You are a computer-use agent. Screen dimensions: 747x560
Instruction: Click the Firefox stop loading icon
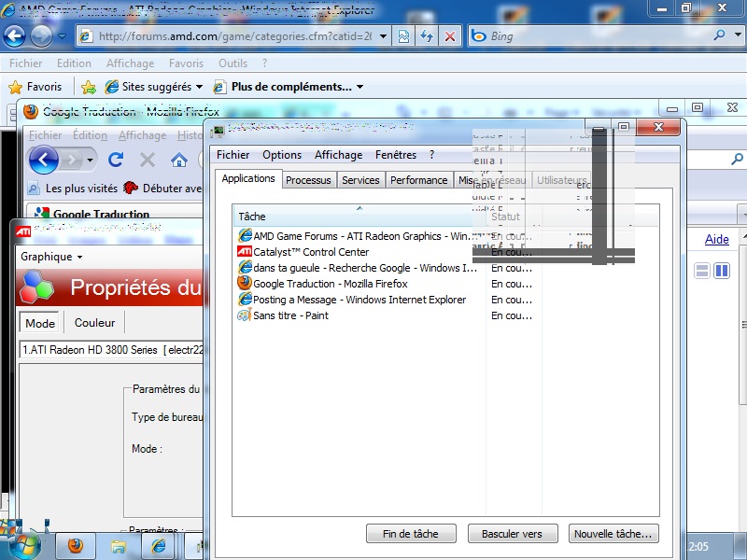point(148,160)
